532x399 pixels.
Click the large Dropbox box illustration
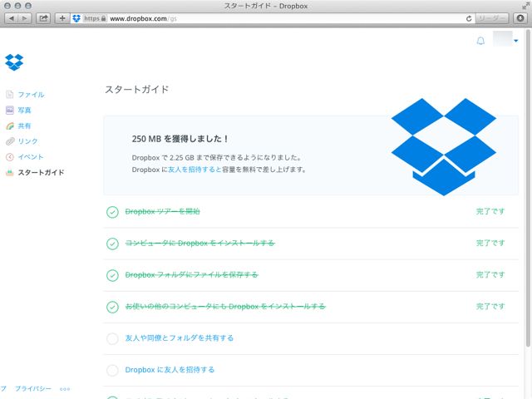(x=444, y=146)
